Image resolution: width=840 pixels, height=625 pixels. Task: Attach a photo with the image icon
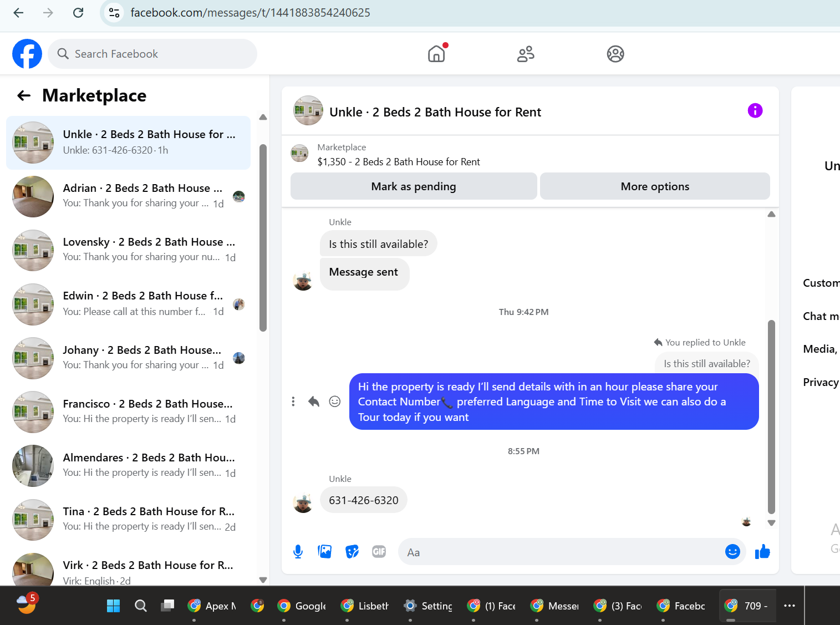point(325,552)
